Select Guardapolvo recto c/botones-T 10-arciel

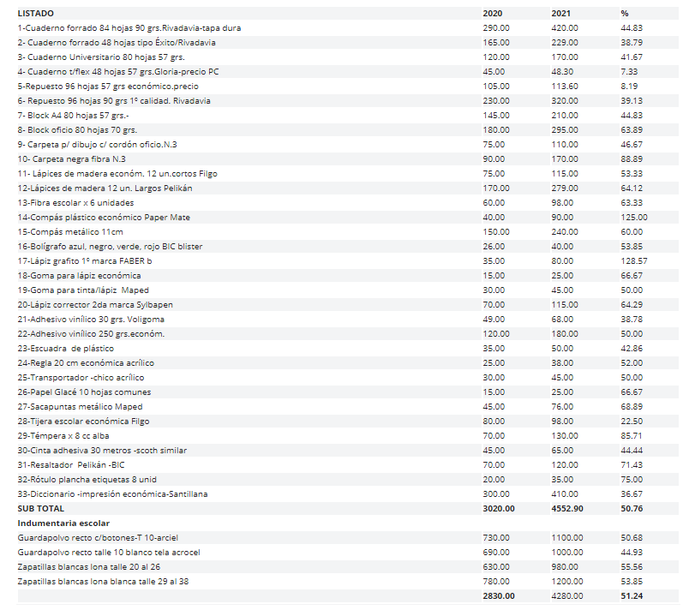[x=348, y=538]
